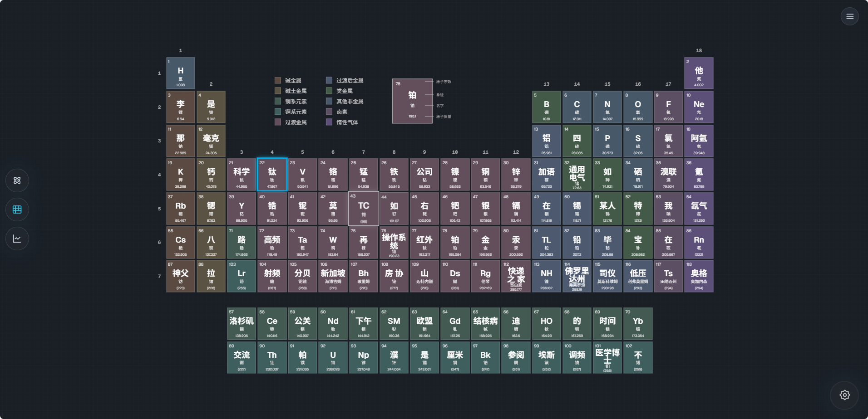Click the Yb tile number 70
This screenshot has width=868, height=419.
click(x=638, y=324)
